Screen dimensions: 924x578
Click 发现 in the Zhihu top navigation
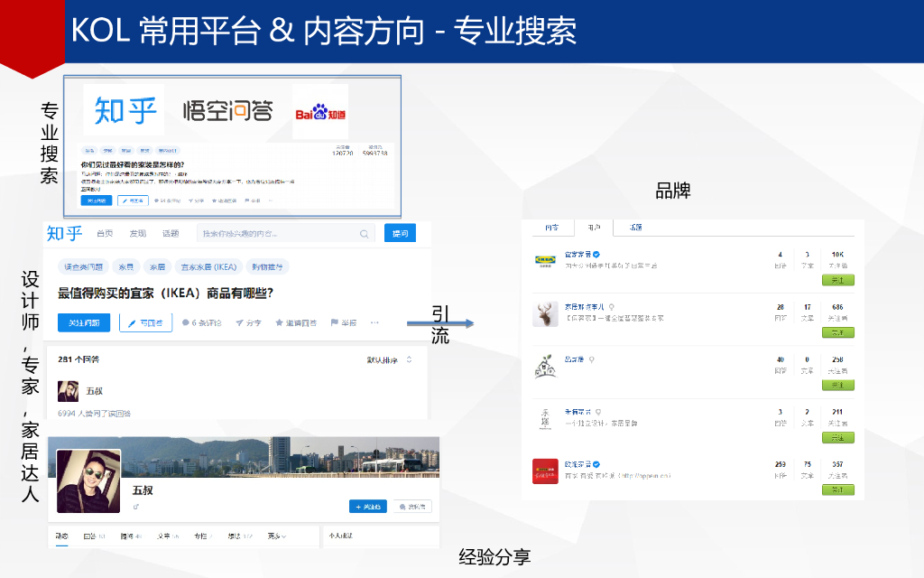[137, 233]
